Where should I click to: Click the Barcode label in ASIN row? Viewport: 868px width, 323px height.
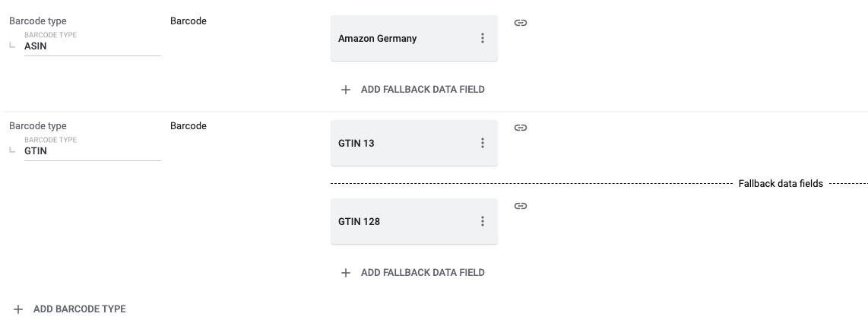point(188,21)
